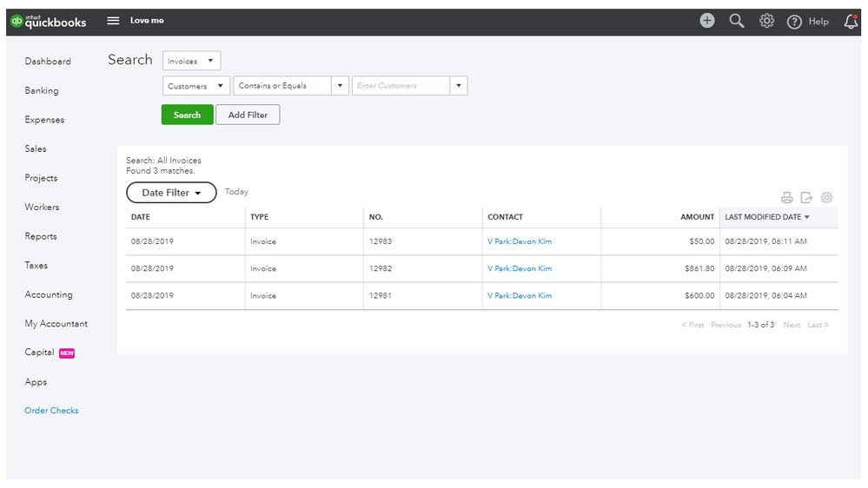Open My Accountant in sidebar
This screenshot has height=488, width=868.
[56, 324]
